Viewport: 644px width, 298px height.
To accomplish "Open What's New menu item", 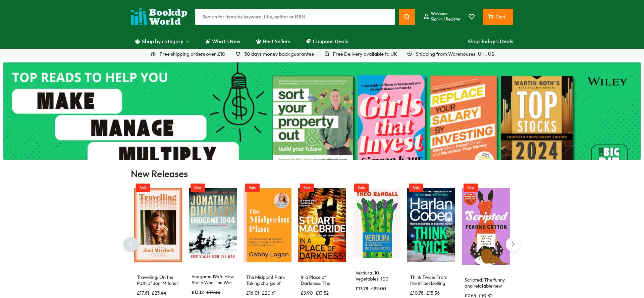I will [223, 42].
